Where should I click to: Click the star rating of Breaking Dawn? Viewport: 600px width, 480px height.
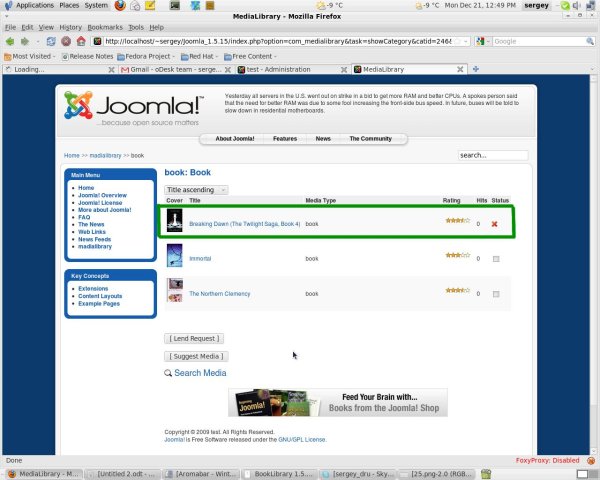[458, 220]
